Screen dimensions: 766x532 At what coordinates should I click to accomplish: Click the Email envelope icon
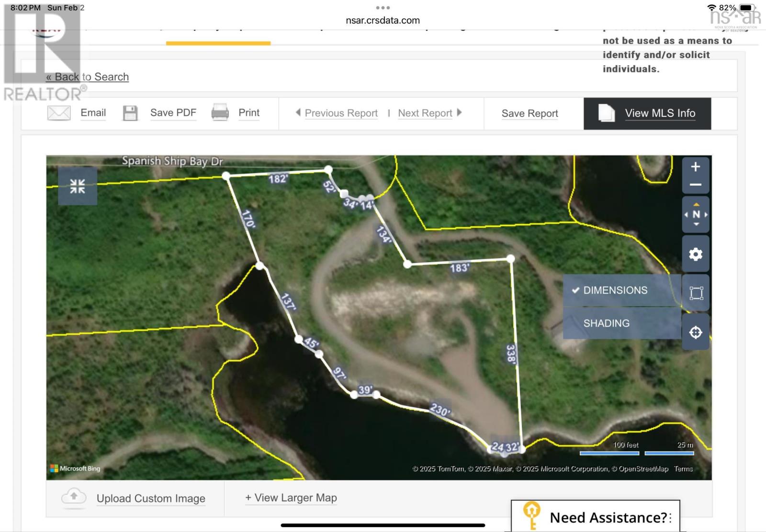tap(59, 113)
